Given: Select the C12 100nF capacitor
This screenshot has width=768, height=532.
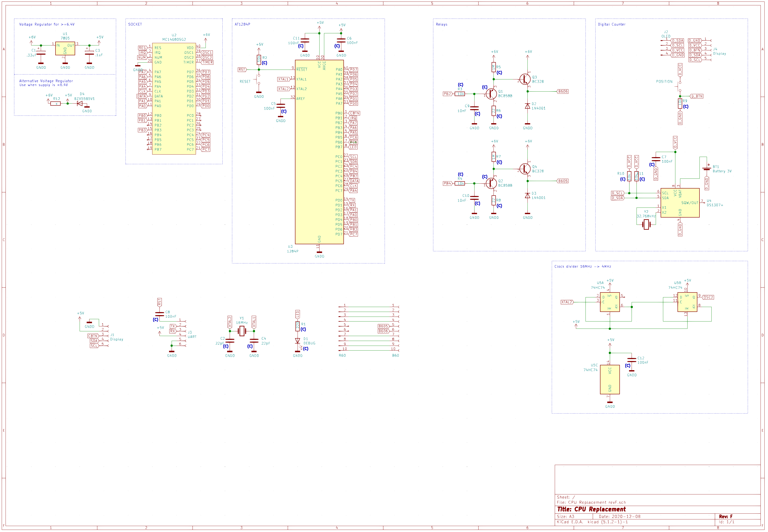Looking at the screenshot, I should [632, 360].
